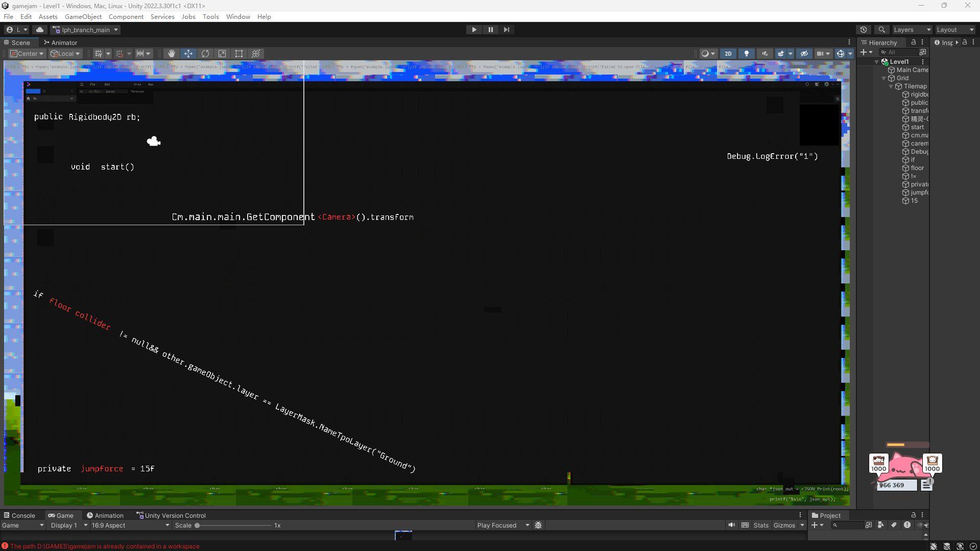Select the Hand (View) tool
This screenshot has width=980, height=551.
click(x=172, y=54)
